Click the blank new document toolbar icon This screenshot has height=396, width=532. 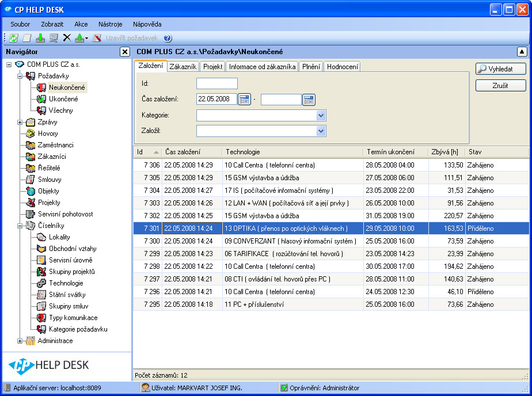pos(27,38)
